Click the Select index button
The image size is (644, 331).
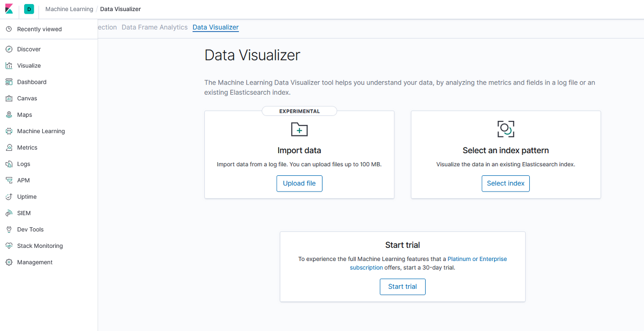[x=506, y=183]
